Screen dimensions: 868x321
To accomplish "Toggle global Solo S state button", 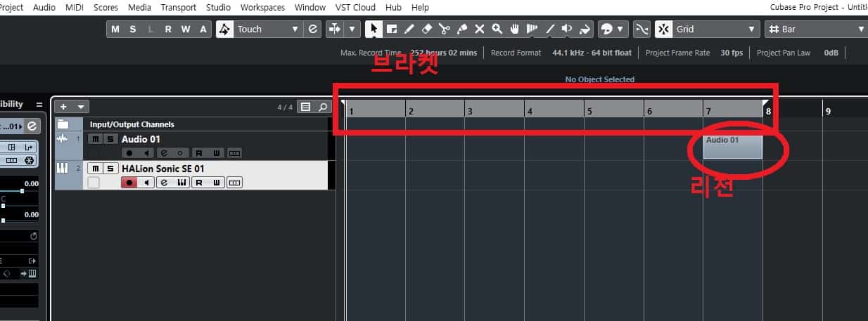I will [x=132, y=29].
